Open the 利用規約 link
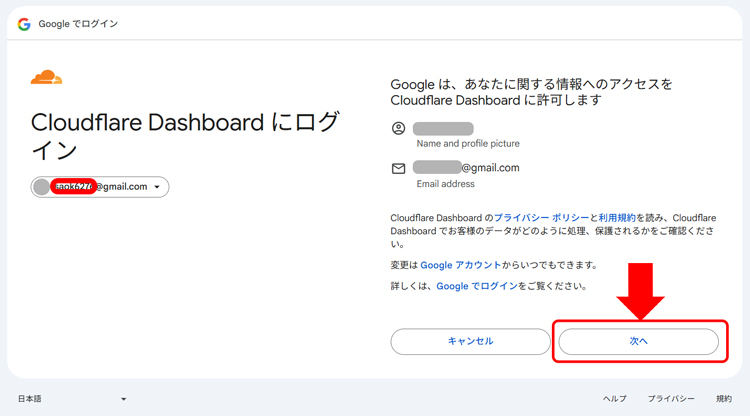The height and width of the screenshot is (416, 750). [617, 218]
